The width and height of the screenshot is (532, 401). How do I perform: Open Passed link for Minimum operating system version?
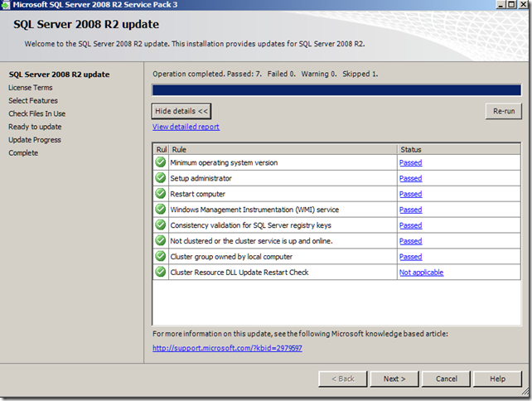tap(410, 163)
